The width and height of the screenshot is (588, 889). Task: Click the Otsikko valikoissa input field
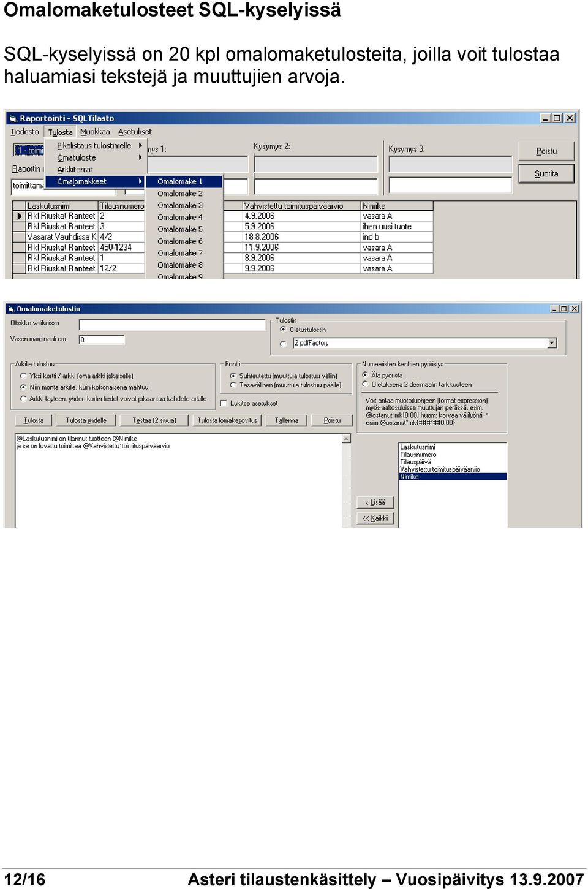[x=172, y=325]
